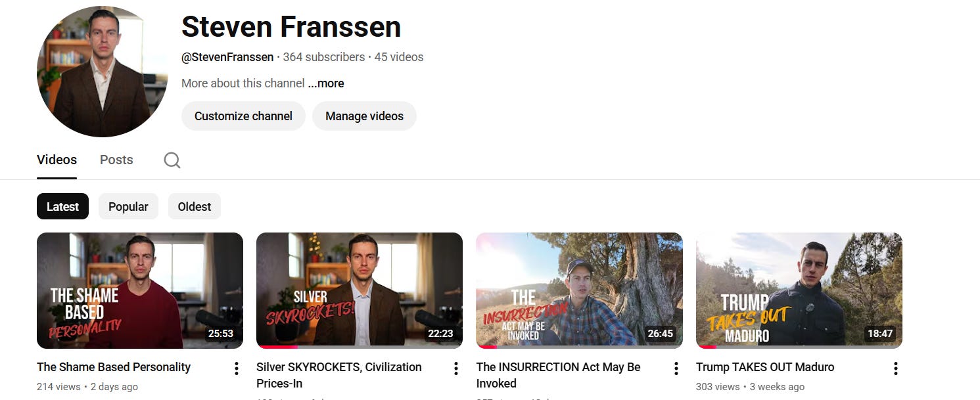Open Trump TAKES OUT Maduro title link
The image size is (980, 400).
pyautogui.click(x=765, y=367)
